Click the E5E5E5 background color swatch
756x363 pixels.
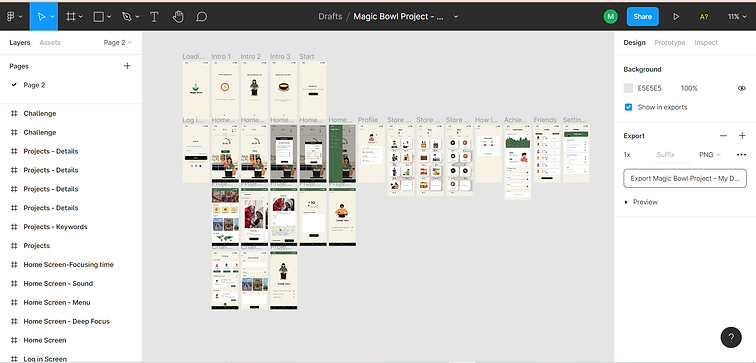(628, 88)
